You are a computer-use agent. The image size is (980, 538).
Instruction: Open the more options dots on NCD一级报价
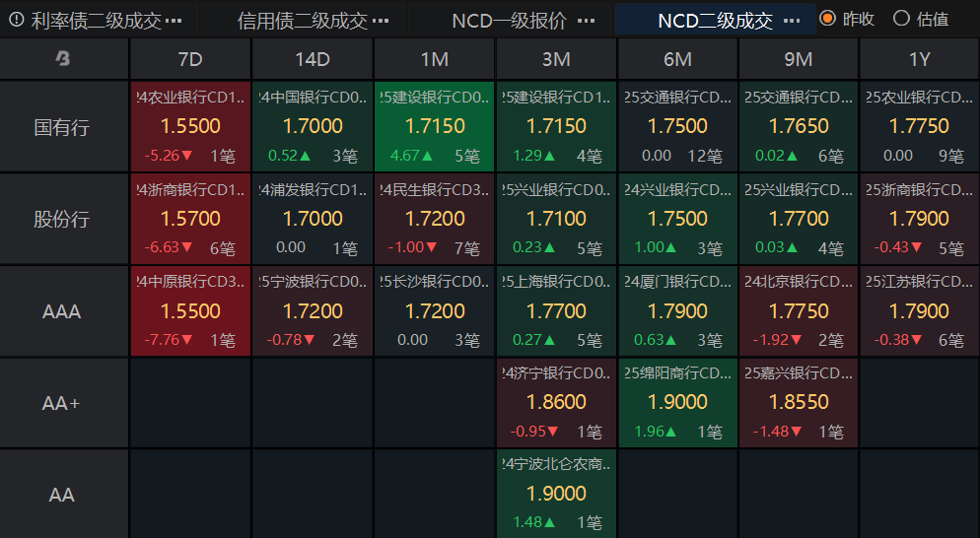pos(587,22)
